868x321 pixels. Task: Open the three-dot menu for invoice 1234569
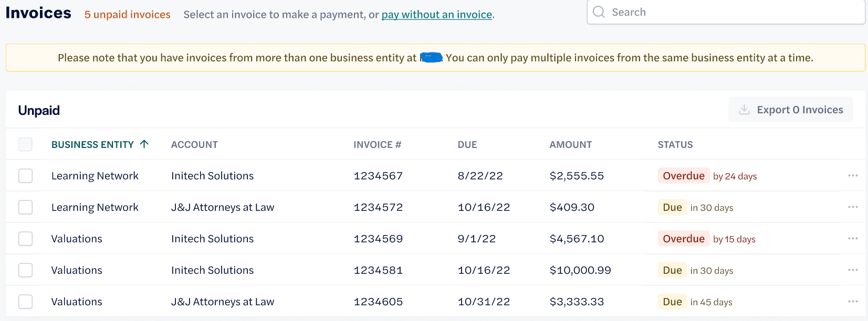point(853,239)
